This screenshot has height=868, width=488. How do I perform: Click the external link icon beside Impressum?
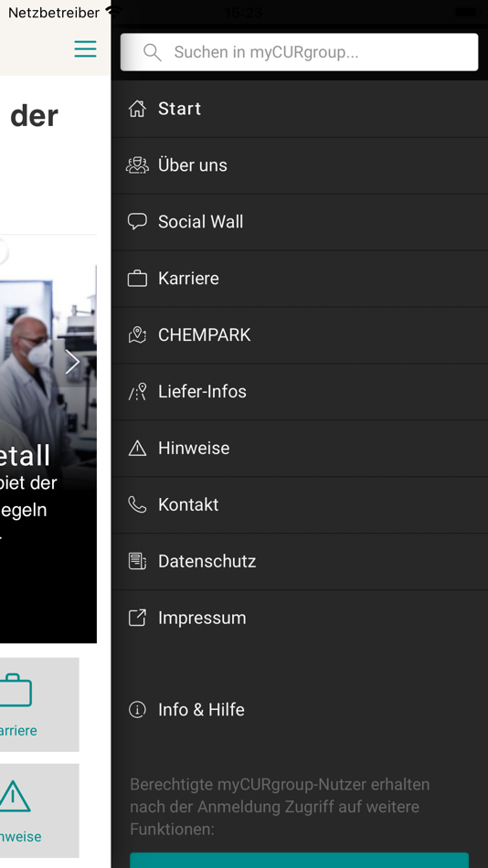(x=137, y=618)
